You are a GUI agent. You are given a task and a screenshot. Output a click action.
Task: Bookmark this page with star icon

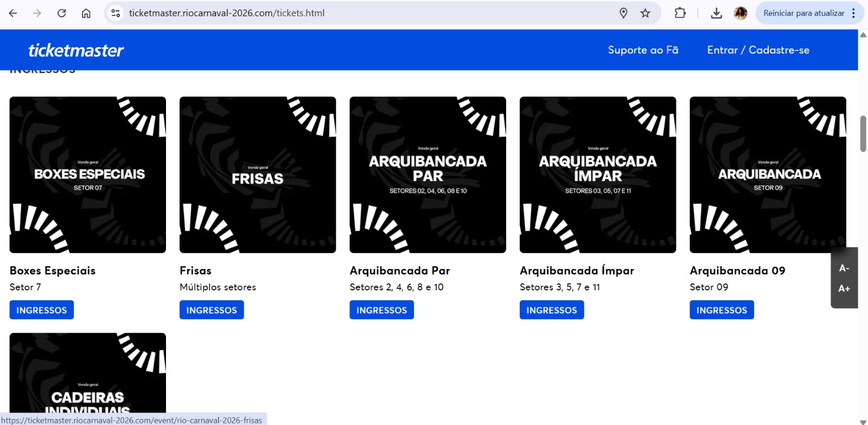[x=645, y=13]
